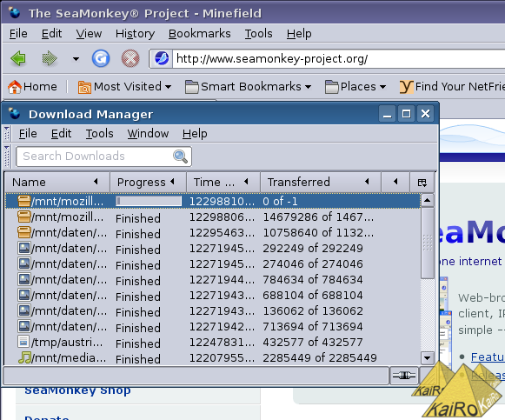This screenshot has height=420, width=505.
Task: Open the browser File menu
Action: coord(18,34)
